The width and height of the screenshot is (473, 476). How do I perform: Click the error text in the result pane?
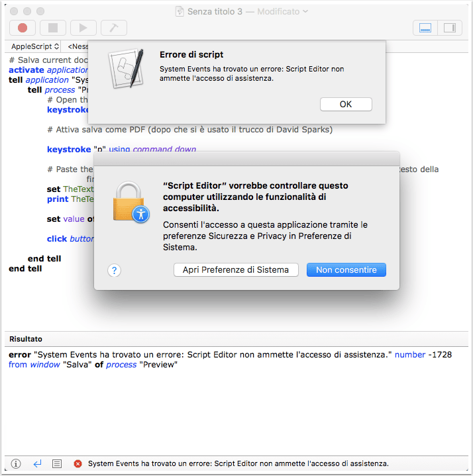tap(230, 359)
